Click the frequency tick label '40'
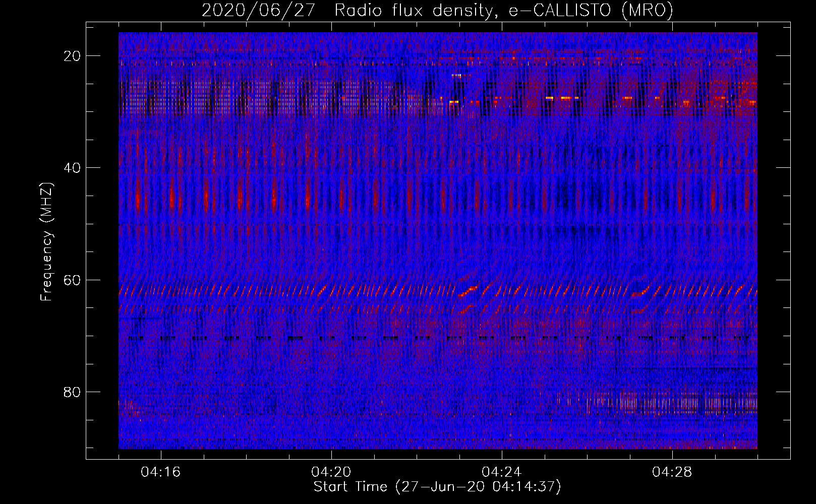The height and width of the screenshot is (504, 816). pyautogui.click(x=72, y=168)
